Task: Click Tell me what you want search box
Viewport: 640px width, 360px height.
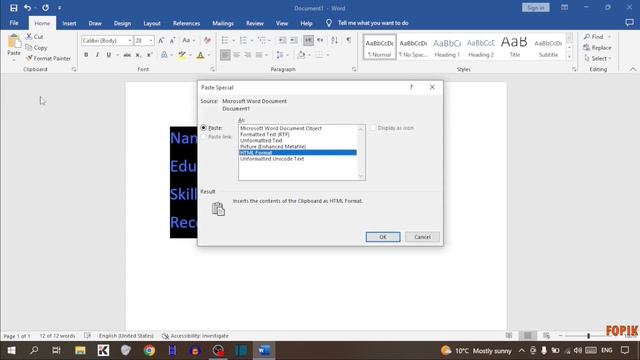Action: coord(373,23)
